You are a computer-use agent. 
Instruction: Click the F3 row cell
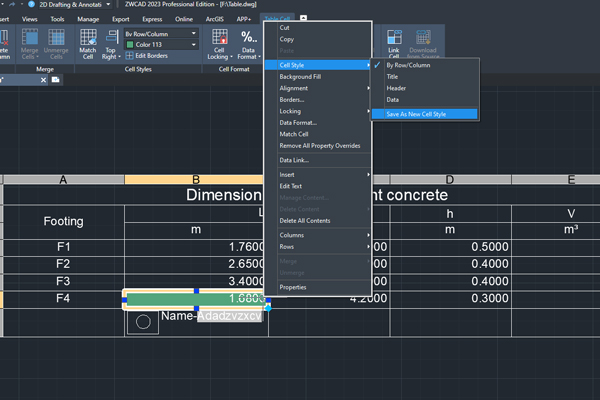click(x=64, y=281)
